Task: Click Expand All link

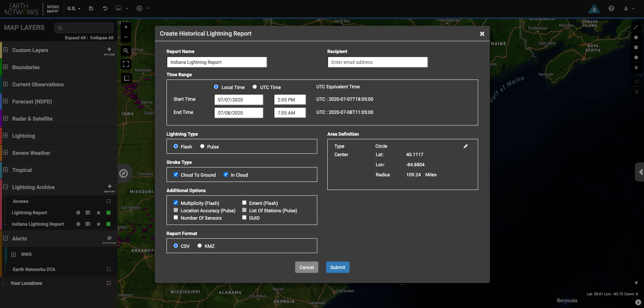Action: point(75,38)
